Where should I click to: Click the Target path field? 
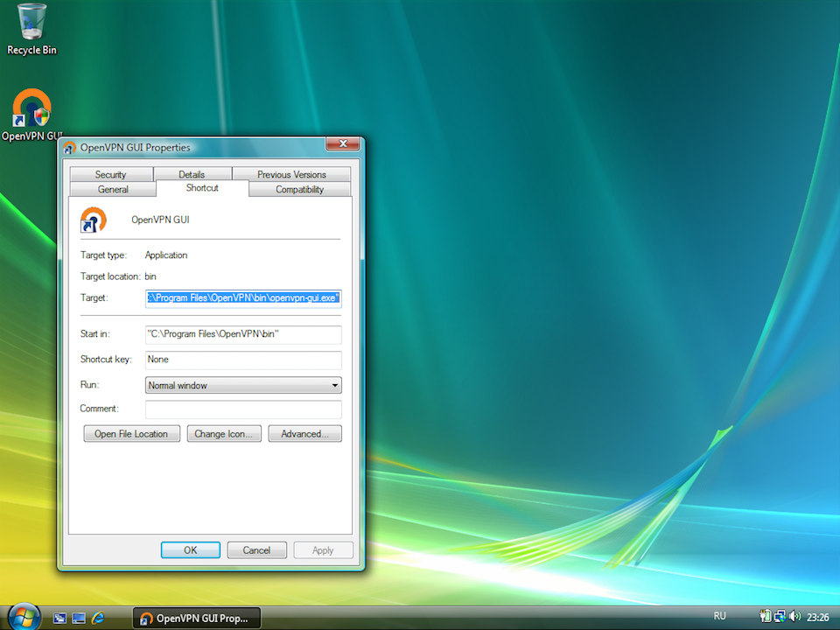click(x=243, y=297)
